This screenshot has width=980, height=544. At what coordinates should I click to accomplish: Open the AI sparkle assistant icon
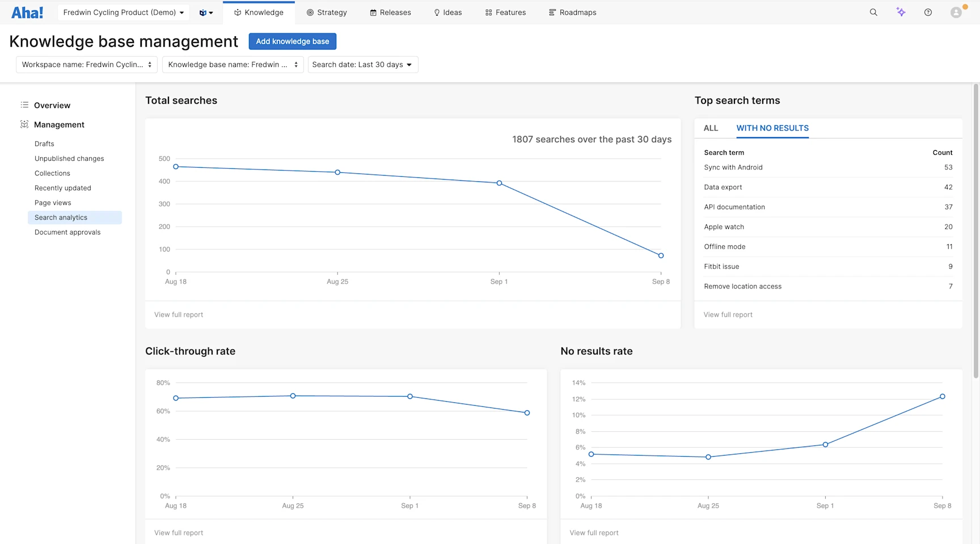(x=901, y=12)
